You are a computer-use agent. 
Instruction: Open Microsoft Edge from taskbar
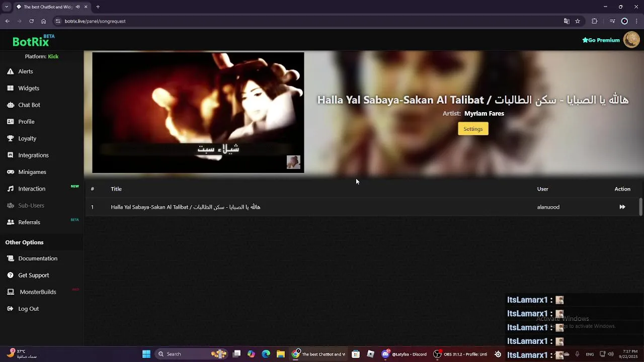(x=266, y=354)
